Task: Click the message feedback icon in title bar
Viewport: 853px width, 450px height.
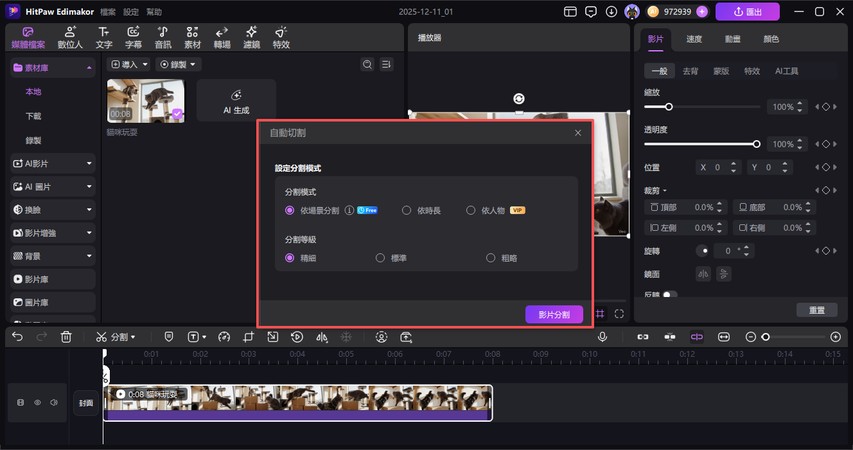Action: [590, 11]
